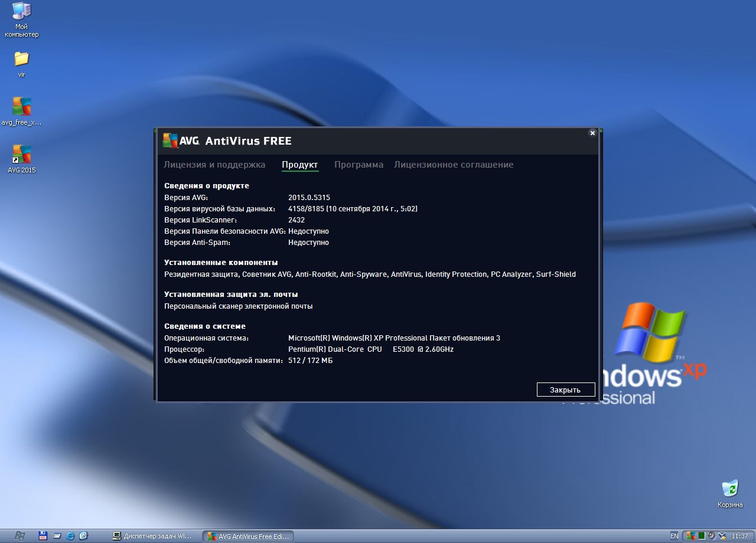This screenshot has width=756, height=543.
Task: Click Установленная защита эл. почты heading
Action: (231, 294)
